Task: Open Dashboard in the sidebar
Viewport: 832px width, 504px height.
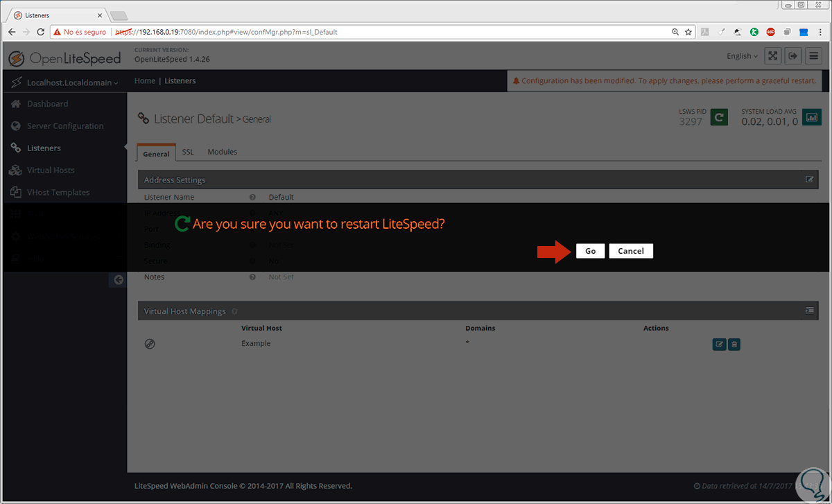Action: tap(47, 104)
